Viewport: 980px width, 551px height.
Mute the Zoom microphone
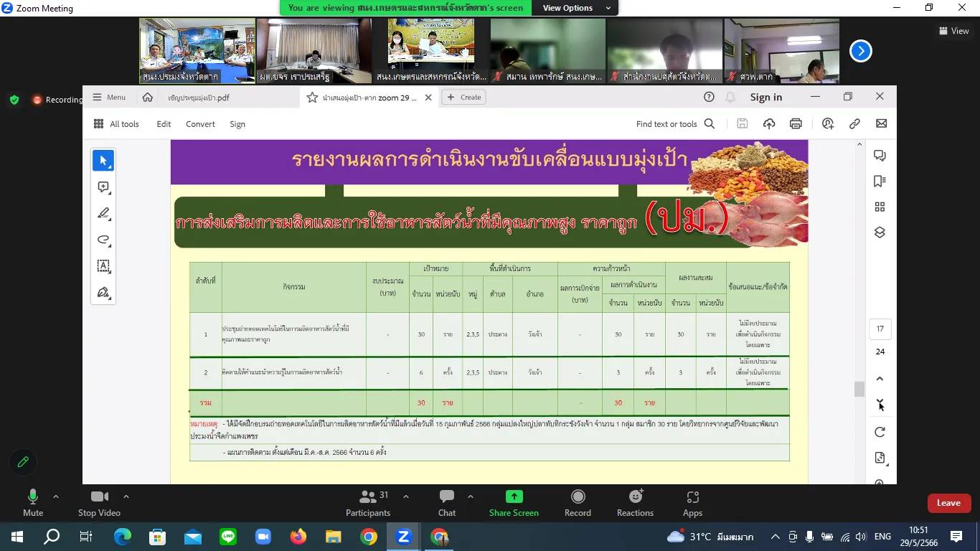point(33,503)
